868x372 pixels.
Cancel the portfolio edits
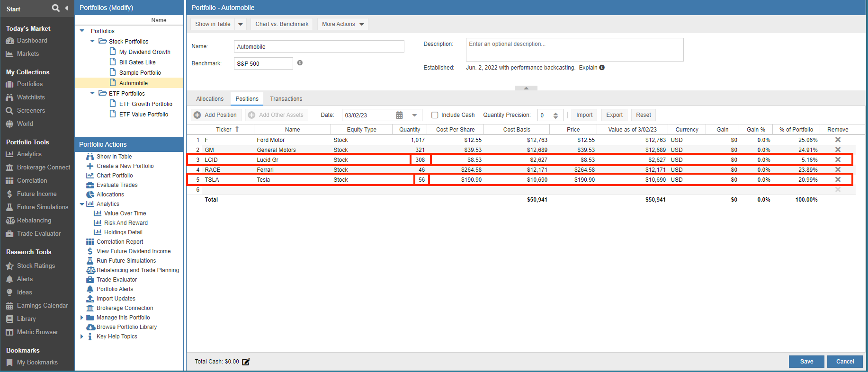pyautogui.click(x=845, y=362)
